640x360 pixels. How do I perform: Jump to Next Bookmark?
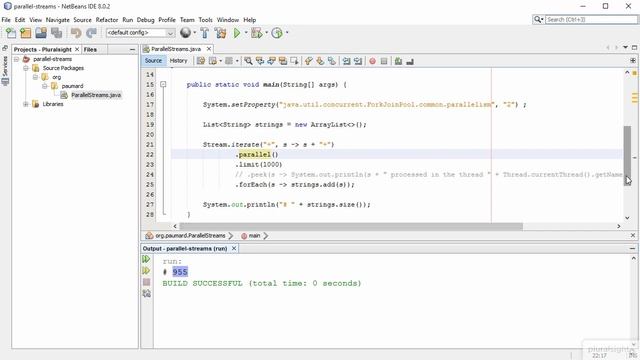tap(320, 61)
